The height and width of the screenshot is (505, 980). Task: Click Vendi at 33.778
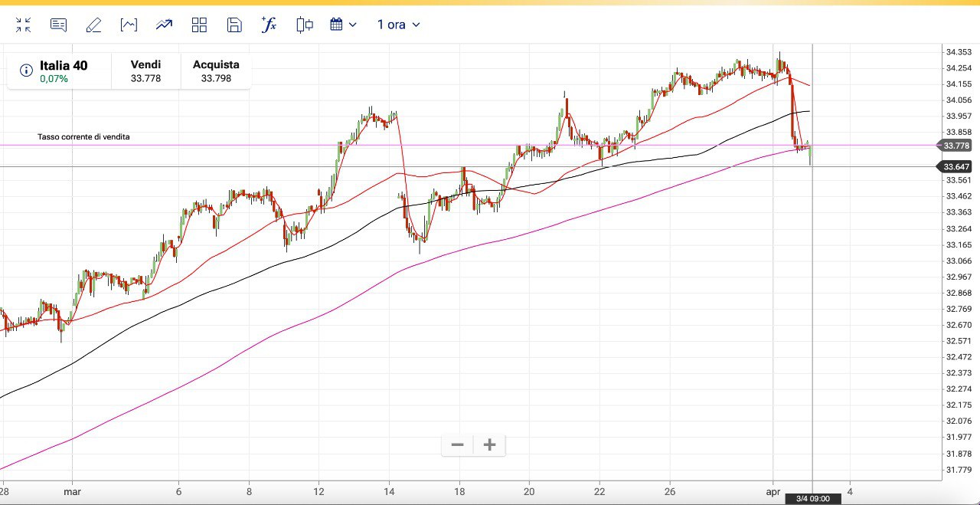[145, 71]
